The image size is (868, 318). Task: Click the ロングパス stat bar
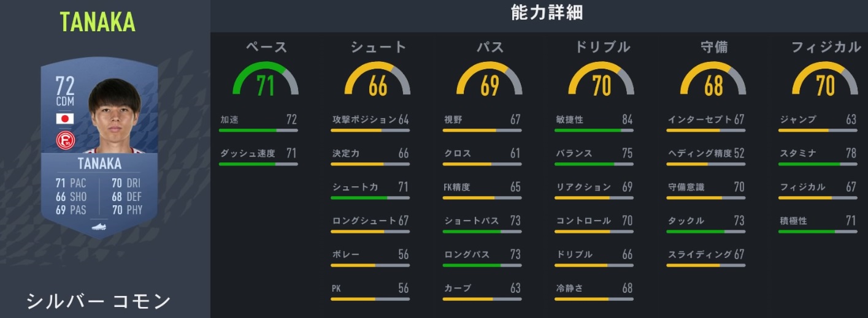click(482, 265)
